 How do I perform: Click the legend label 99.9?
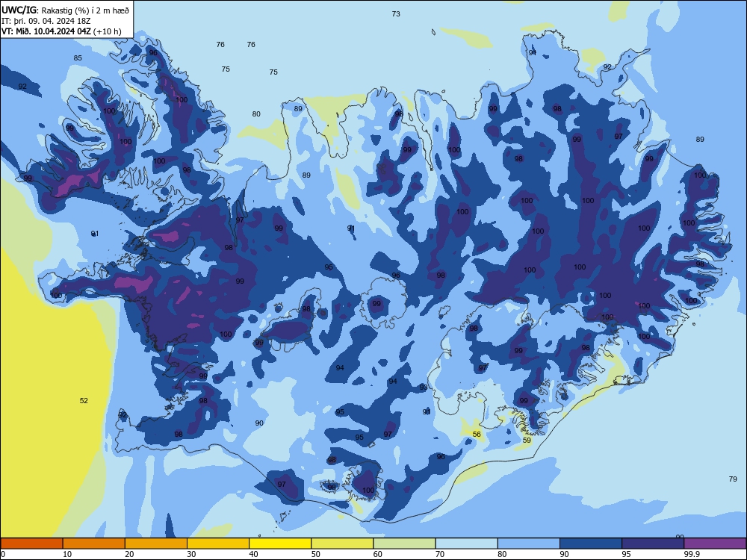click(692, 554)
